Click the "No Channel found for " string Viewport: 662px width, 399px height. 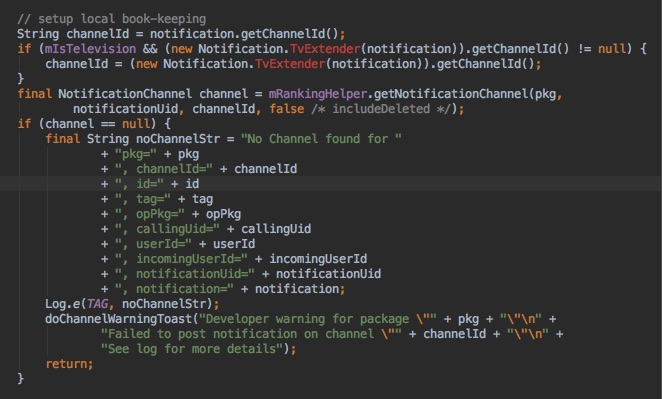[321, 139]
